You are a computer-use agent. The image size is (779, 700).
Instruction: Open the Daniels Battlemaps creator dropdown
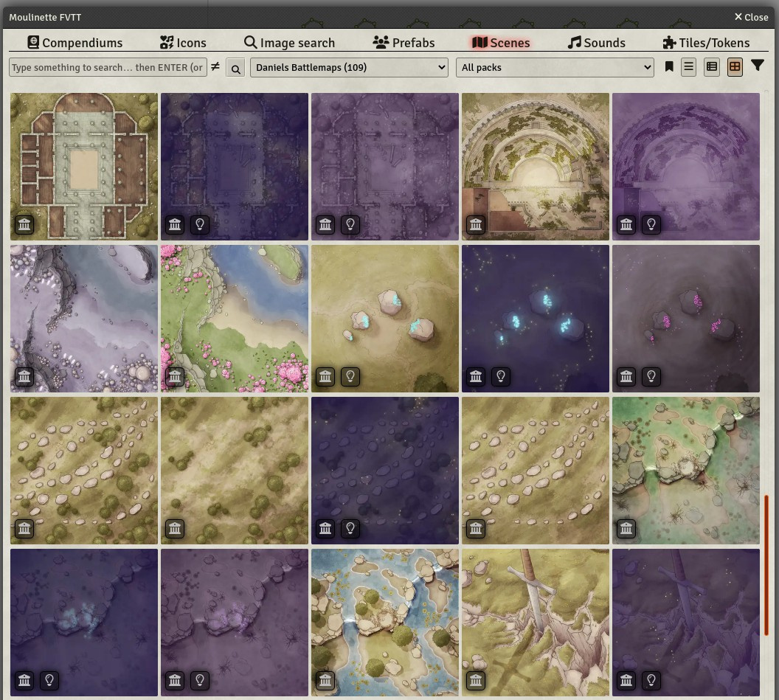click(349, 68)
